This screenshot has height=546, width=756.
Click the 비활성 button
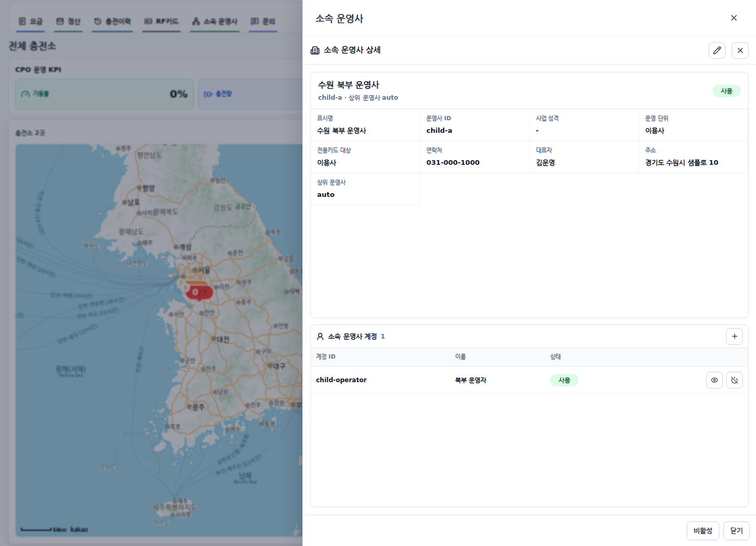pyautogui.click(x=702, y=531)
